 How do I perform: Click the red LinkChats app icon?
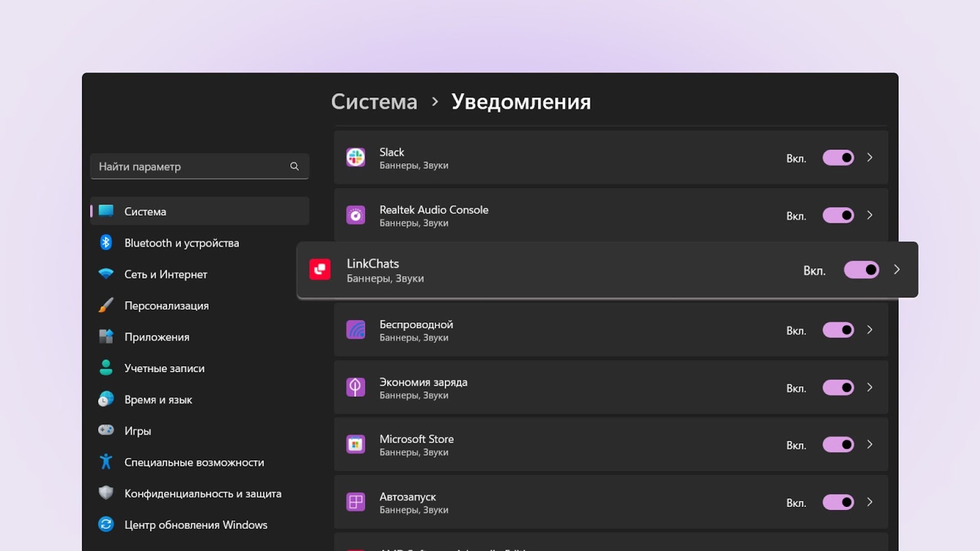[x=320, y=269]
